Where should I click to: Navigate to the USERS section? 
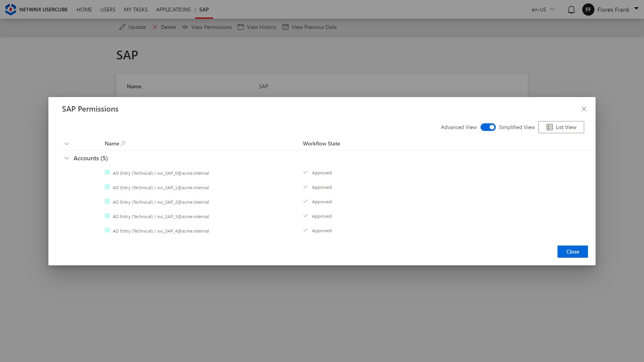point(107,10)
